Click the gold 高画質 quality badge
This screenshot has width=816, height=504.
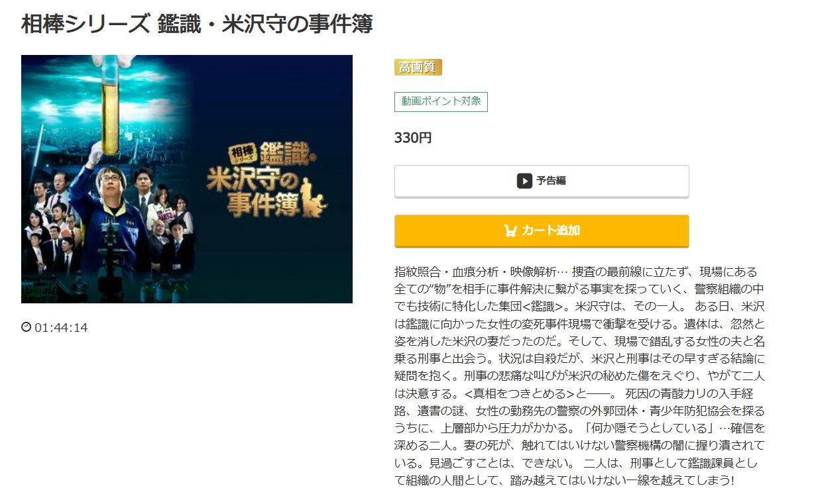(418, 68)
